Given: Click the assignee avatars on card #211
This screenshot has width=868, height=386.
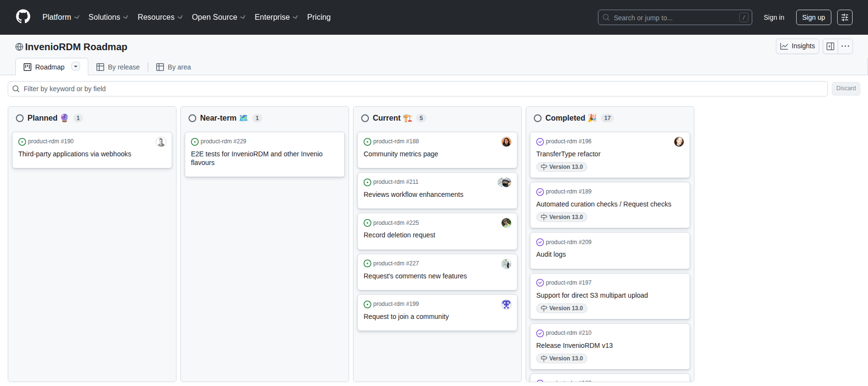Looking at the screenshot, I should 504,182.
